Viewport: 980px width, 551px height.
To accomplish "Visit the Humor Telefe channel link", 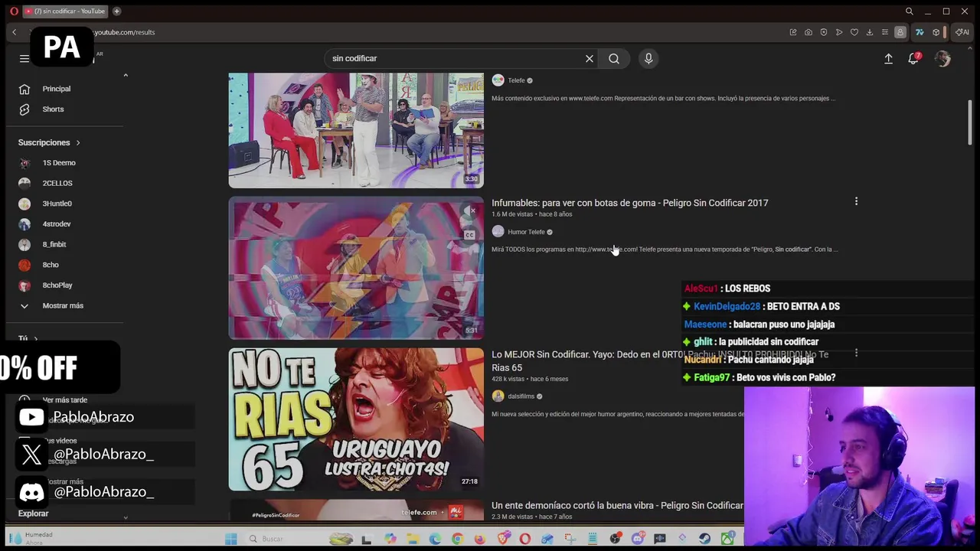I will click(x=526, y=232).
